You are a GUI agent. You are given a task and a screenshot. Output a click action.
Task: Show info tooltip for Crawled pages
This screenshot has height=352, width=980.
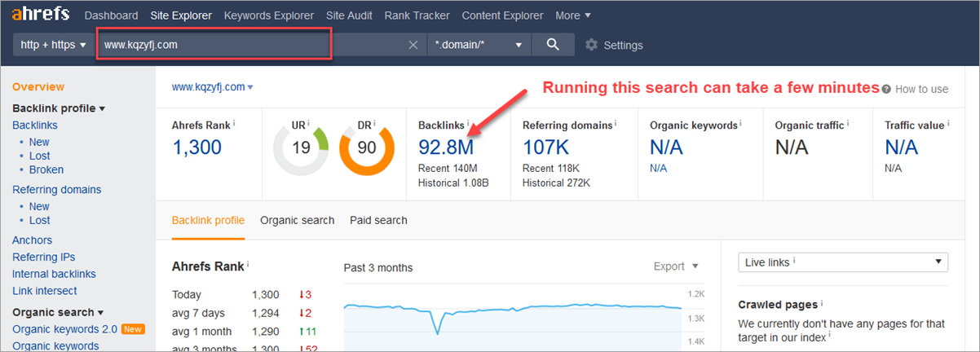(x=822, y=303)
